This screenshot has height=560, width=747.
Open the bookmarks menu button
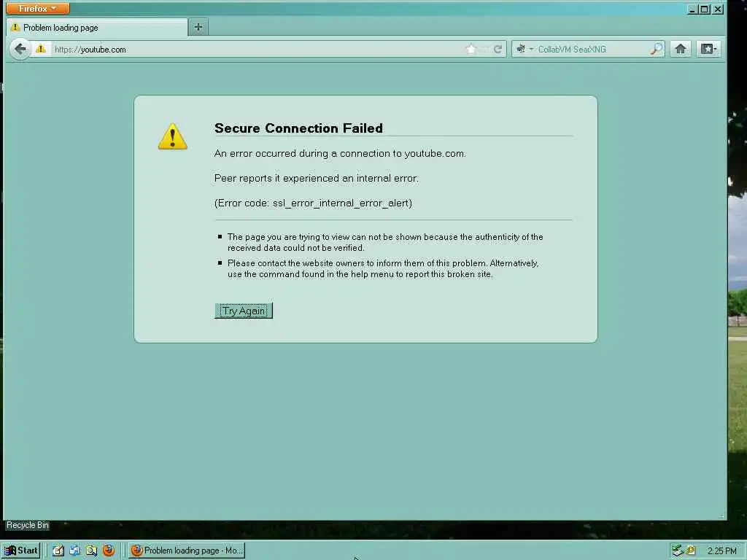tap(708, 49)
